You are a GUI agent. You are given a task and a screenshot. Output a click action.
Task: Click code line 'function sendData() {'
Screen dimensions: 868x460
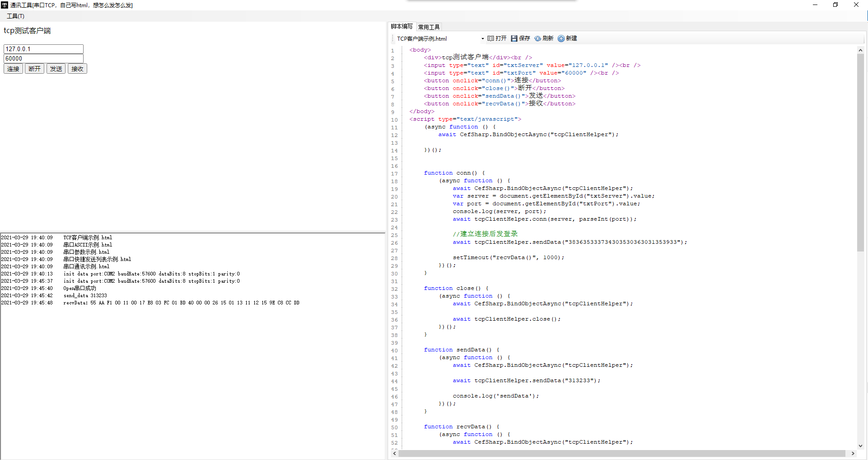461,350
